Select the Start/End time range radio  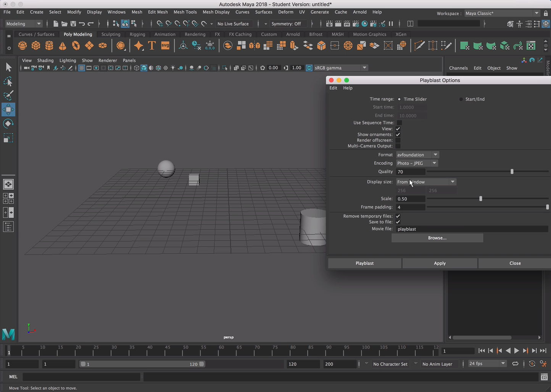pos(461,99)
